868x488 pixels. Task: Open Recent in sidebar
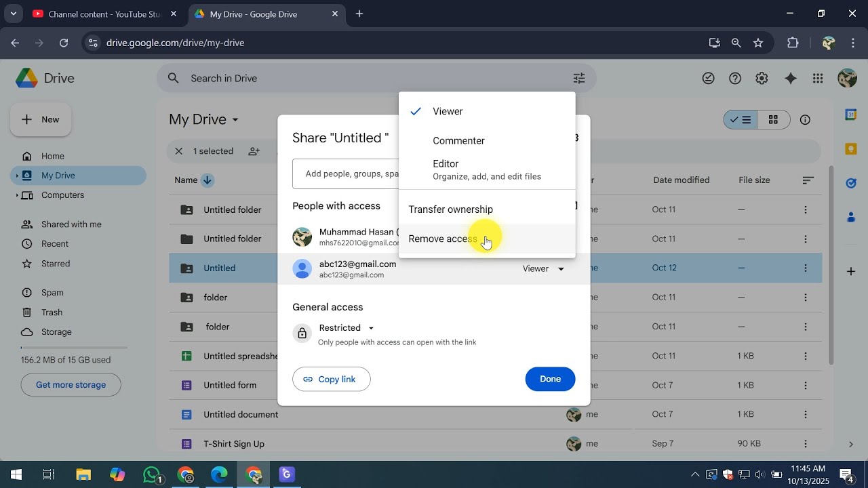pos(78,244)
